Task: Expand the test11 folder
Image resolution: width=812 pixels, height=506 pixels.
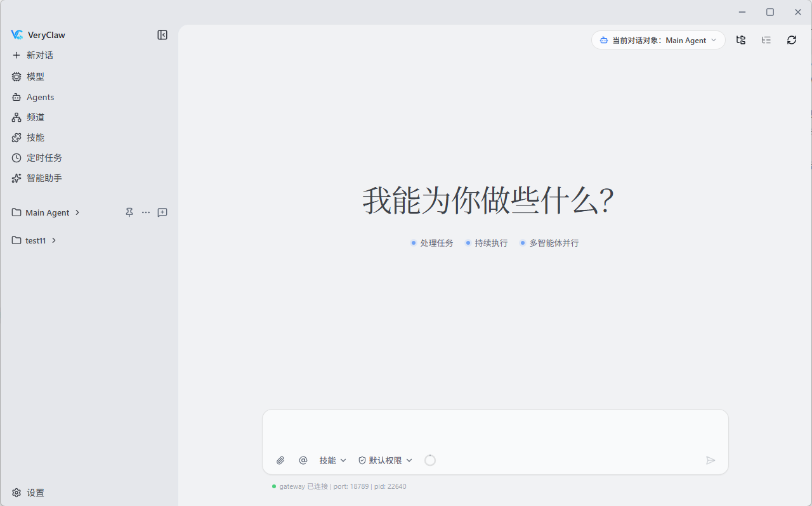Action: [x=54, y=240]
